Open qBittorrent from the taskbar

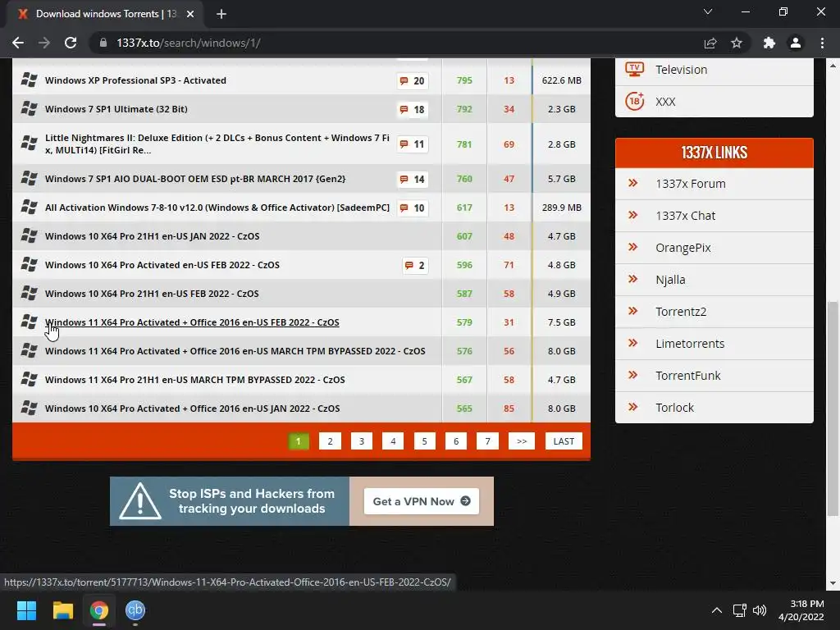(x=135, y=610)
